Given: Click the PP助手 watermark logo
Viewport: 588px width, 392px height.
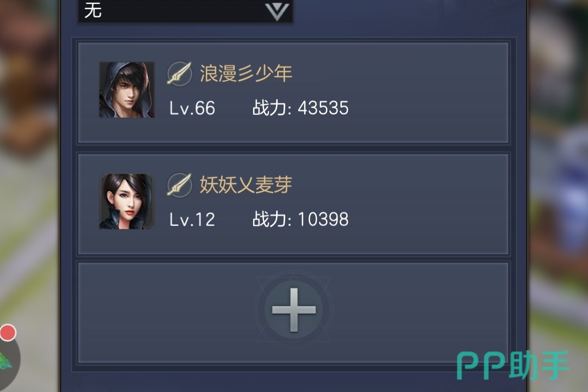Looking at the screenshot, I should 513,365.
